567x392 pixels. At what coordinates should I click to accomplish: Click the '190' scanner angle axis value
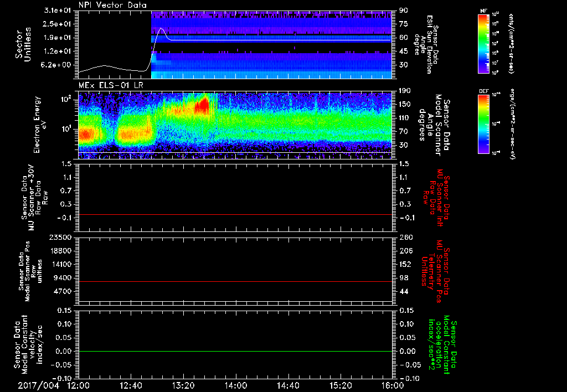point(406,91)
